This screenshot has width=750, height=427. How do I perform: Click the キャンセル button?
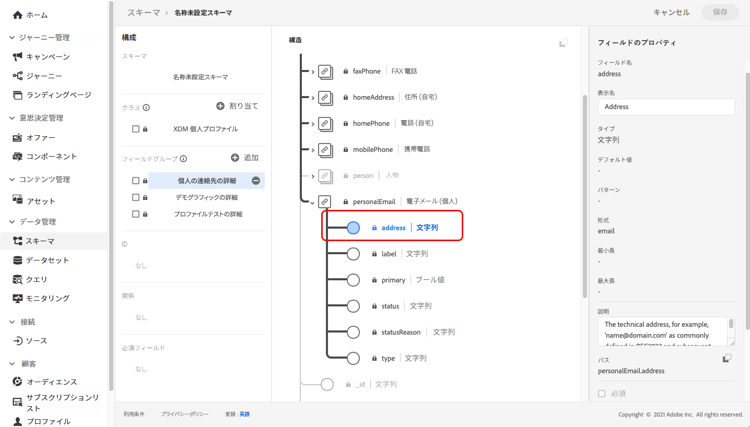coord(672,12)
